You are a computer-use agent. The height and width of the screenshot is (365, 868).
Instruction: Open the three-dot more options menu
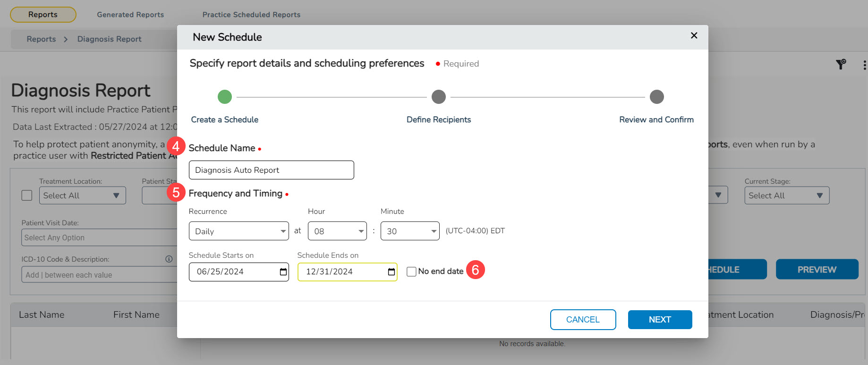point(864,65)
